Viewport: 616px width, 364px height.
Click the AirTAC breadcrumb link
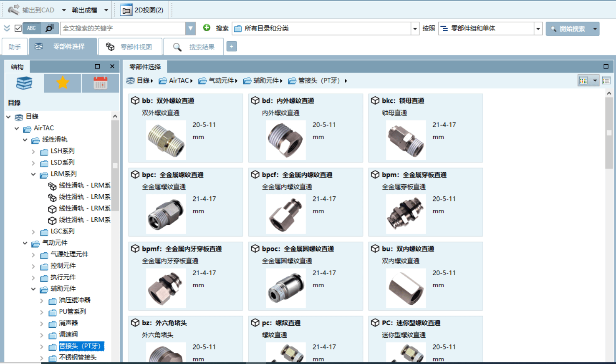click(179, 80)
